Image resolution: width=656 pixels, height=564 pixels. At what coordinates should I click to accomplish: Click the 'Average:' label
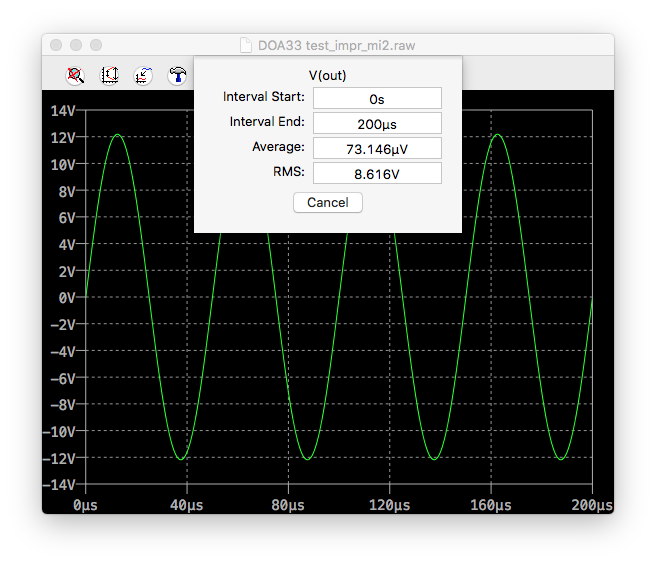(278, 147)
